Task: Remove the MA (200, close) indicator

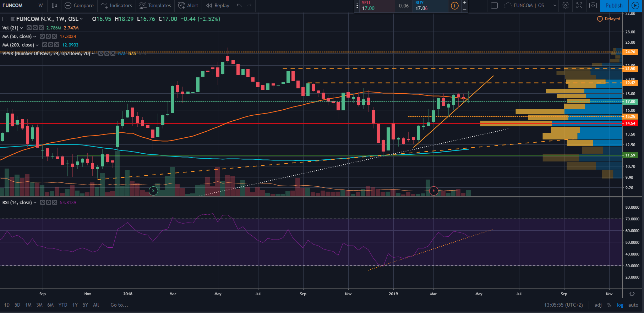Action: coord(57,45)
